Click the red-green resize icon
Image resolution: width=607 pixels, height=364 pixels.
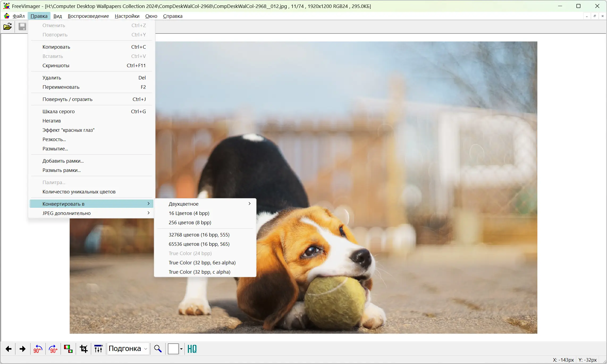[x=68, y=349]
